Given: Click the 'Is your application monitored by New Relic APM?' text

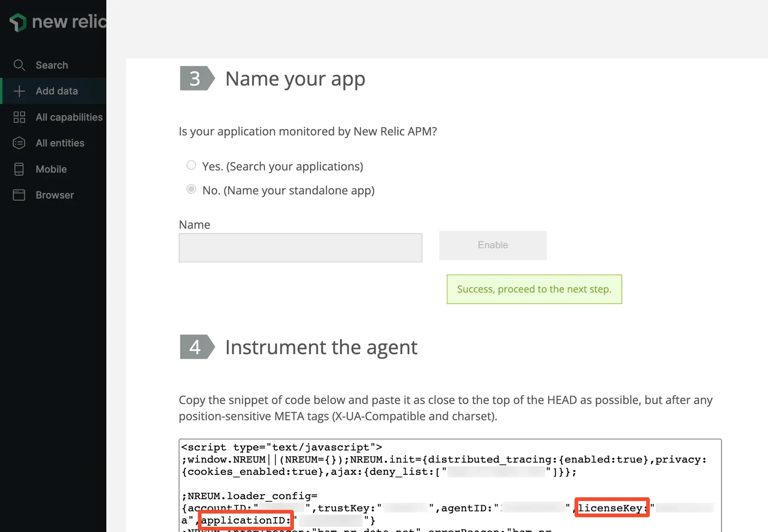Looking at the screenshot, I should 308,132.
